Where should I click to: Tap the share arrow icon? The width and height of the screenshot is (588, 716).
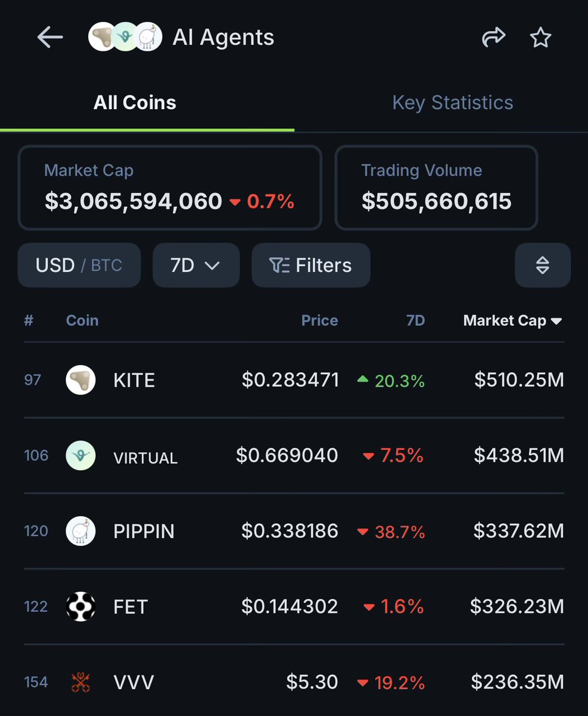coord(494,38)
